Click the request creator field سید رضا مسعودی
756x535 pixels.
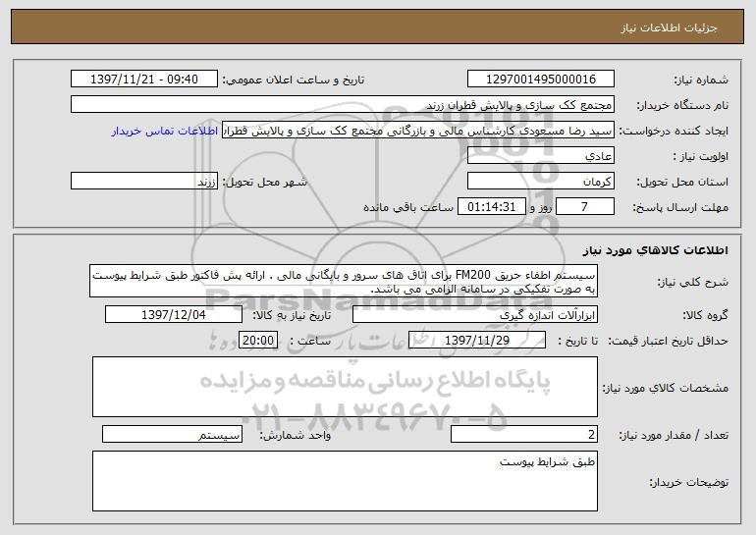[x=418, y=131]
